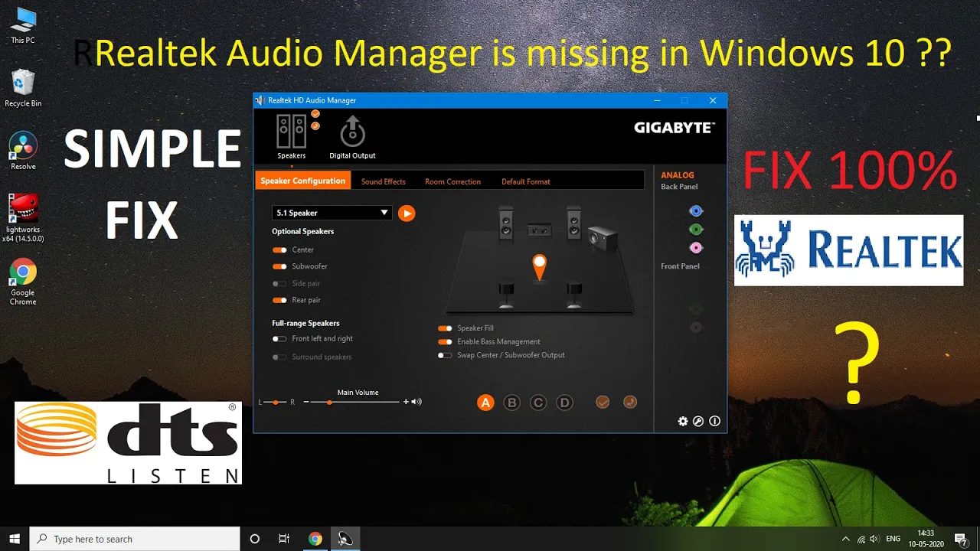
Task: Toggle the Surround speakers switch
Action: click(x=279, y=357)
